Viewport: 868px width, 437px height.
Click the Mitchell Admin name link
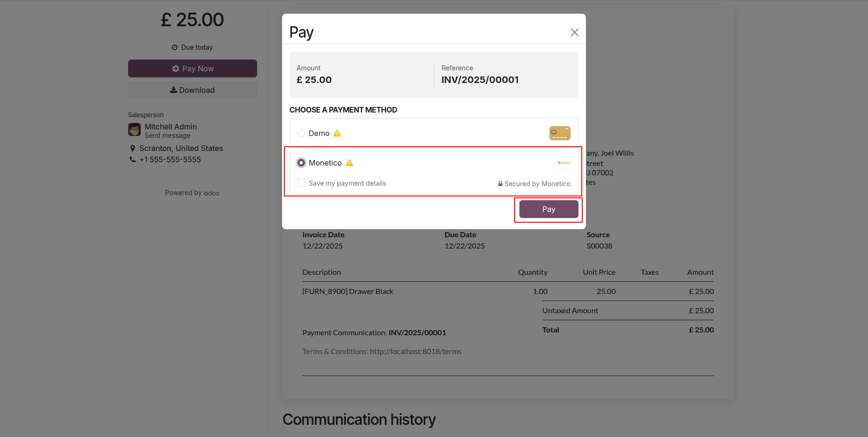point(170,127)
